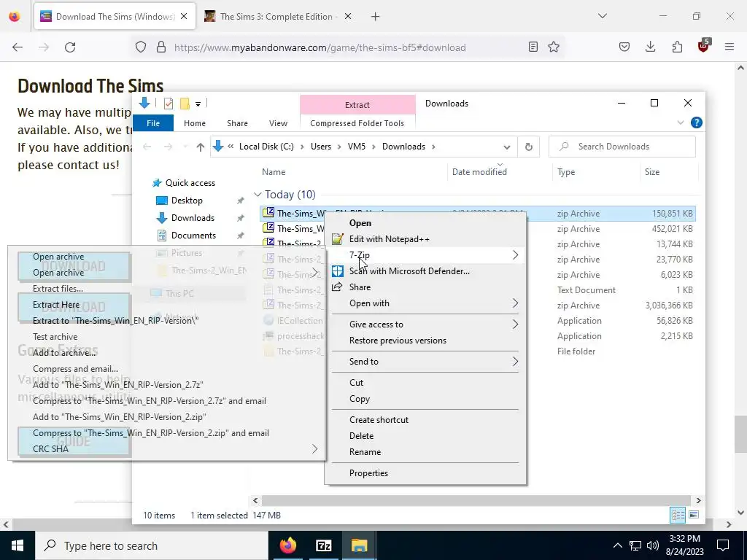Open Save to Pocket icon in Firefox toolbar

(624, 47)
